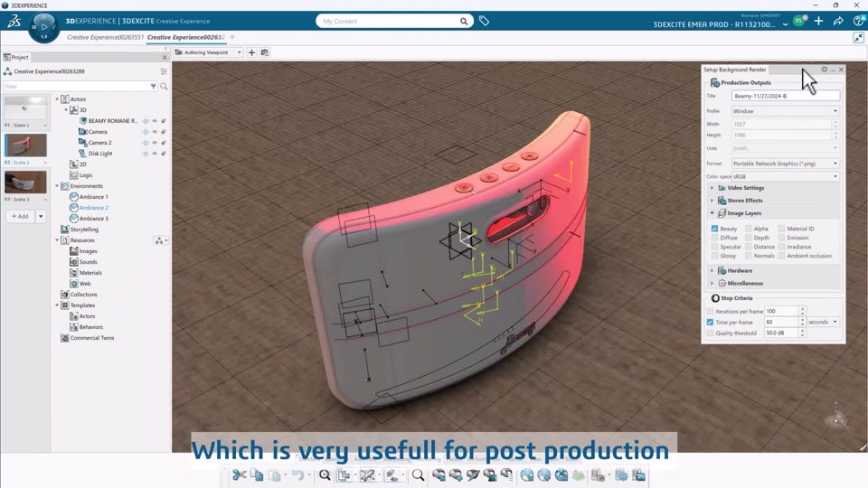Toggle visibility eye for Disk Light
The height and width of the screenshot is (488, 868).
pos(155,154)
